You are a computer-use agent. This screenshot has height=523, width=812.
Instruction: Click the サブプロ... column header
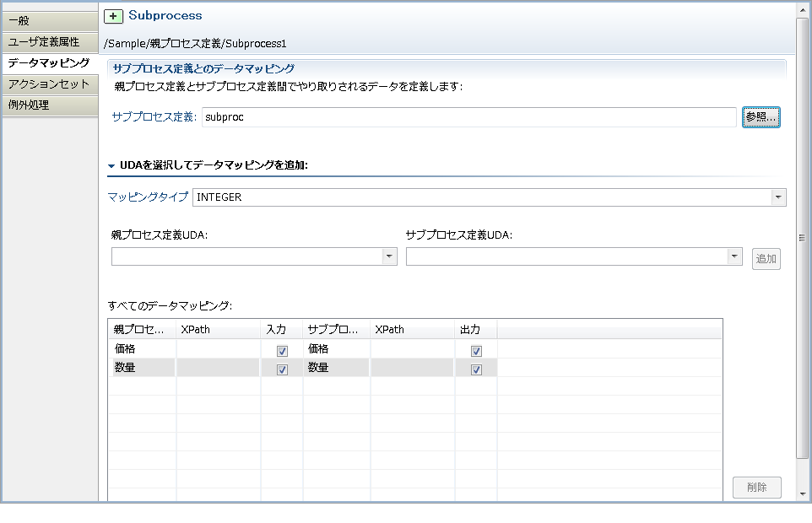(x=337, y=330)
